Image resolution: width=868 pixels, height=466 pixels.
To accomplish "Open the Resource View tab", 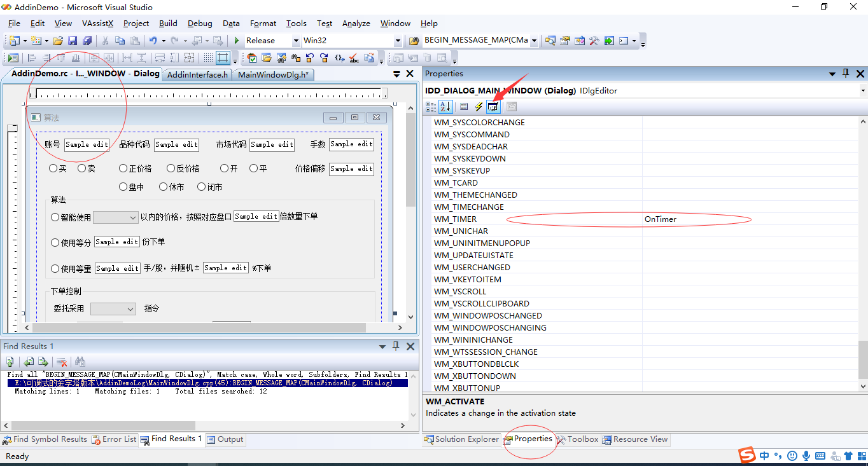I will [634, 439].
